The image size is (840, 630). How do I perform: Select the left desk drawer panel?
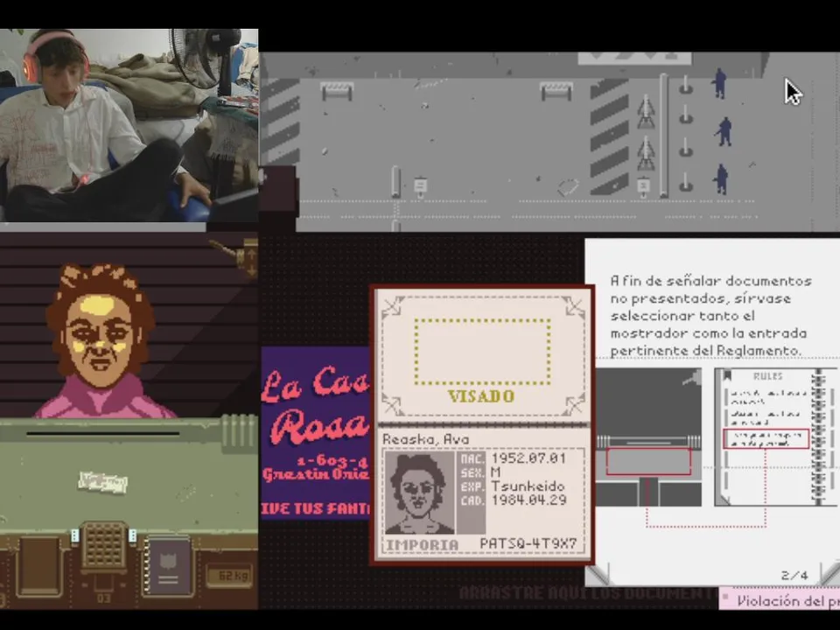point(38,567)
